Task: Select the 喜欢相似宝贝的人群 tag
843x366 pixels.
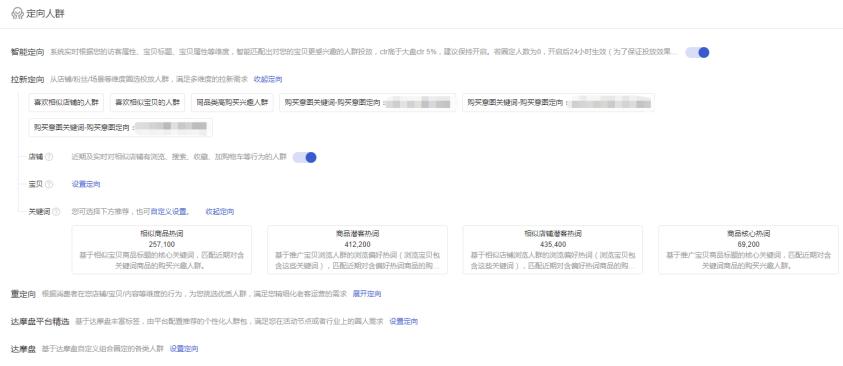Action: click(x=147, y=102)
